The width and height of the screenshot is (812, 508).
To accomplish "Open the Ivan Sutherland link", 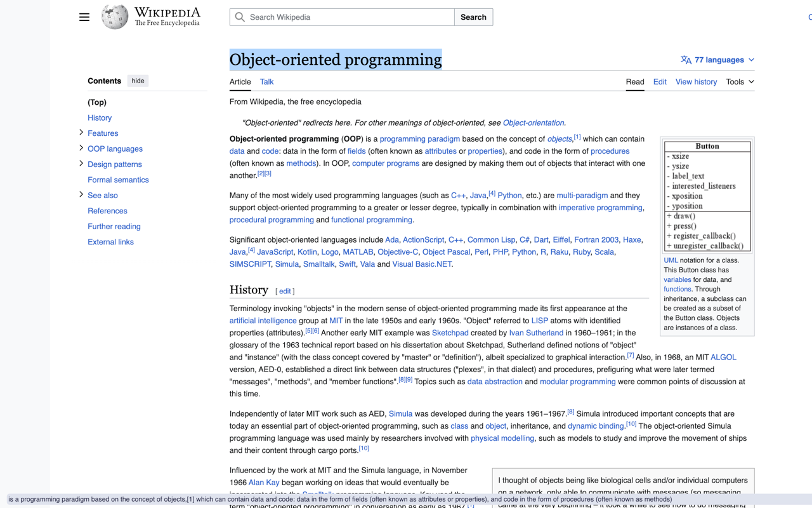I will 536,333.
